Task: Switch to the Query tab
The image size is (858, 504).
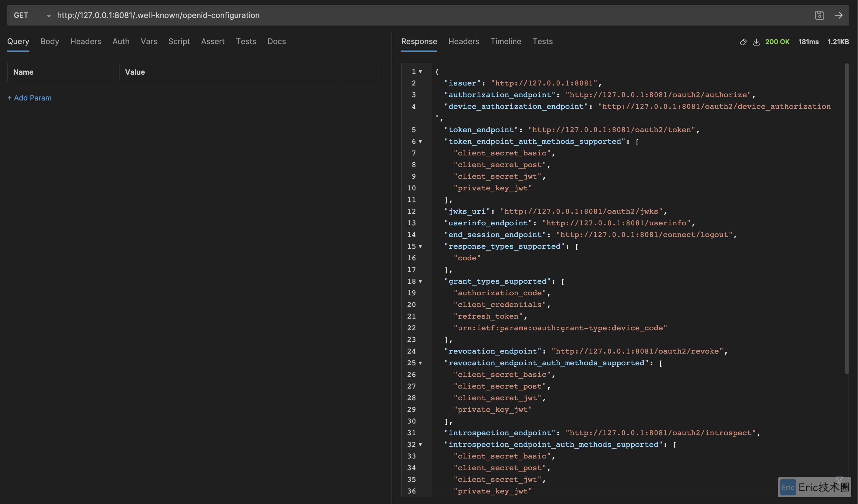Action: click(x=18, y=42)
